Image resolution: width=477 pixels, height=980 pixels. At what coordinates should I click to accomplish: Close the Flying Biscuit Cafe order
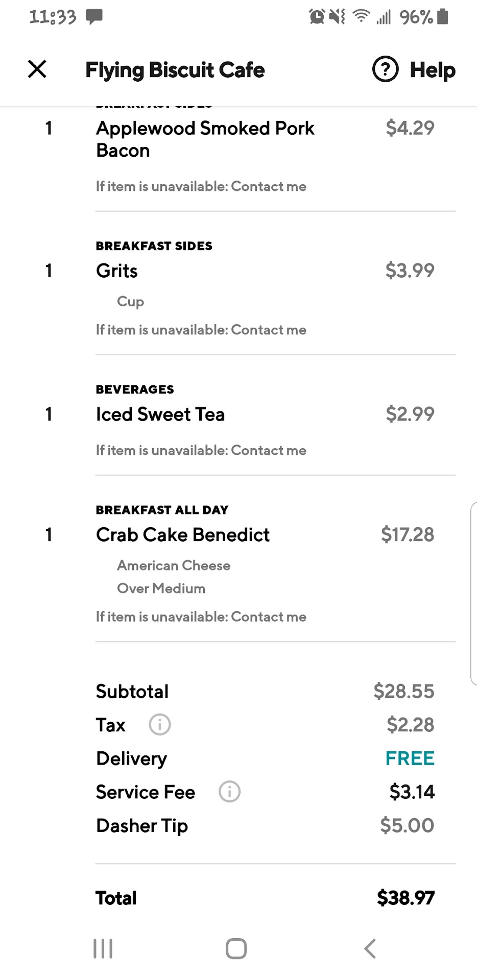[x=37, y=69]
